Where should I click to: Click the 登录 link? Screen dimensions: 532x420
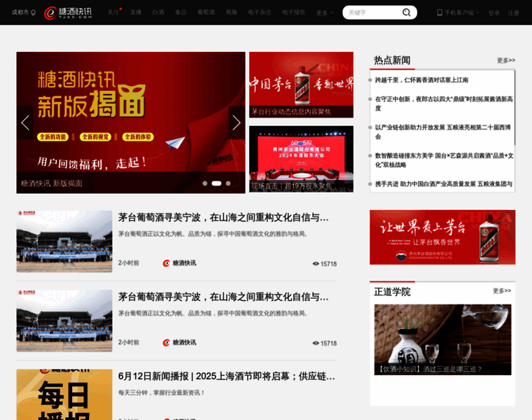[x=494, y=13]
